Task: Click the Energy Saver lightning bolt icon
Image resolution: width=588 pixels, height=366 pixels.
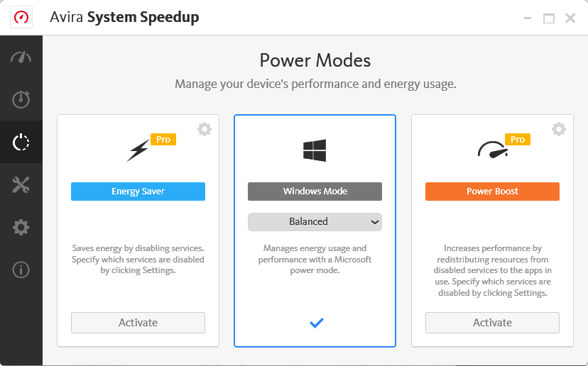Action: [138, 150]
